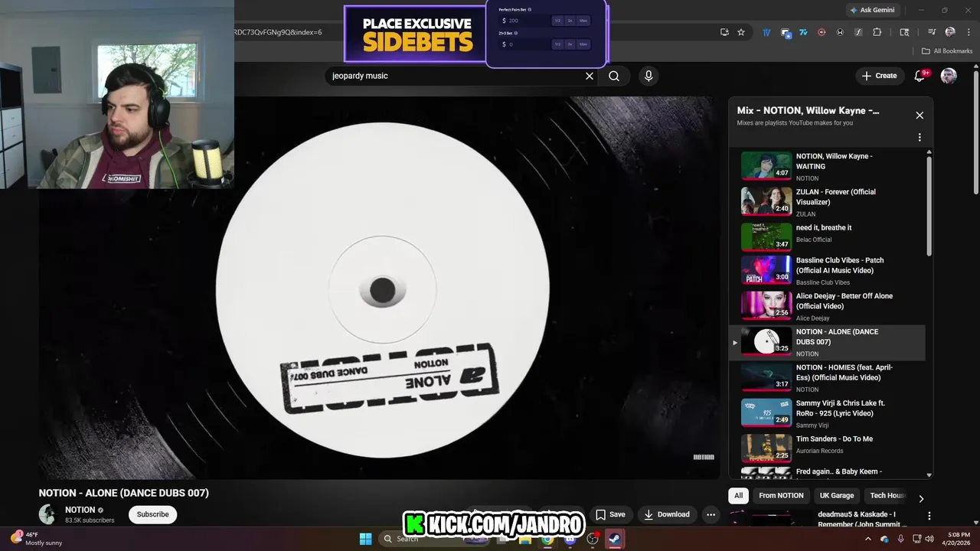
Task: Select the All filter chip
Action: (738, 495)
